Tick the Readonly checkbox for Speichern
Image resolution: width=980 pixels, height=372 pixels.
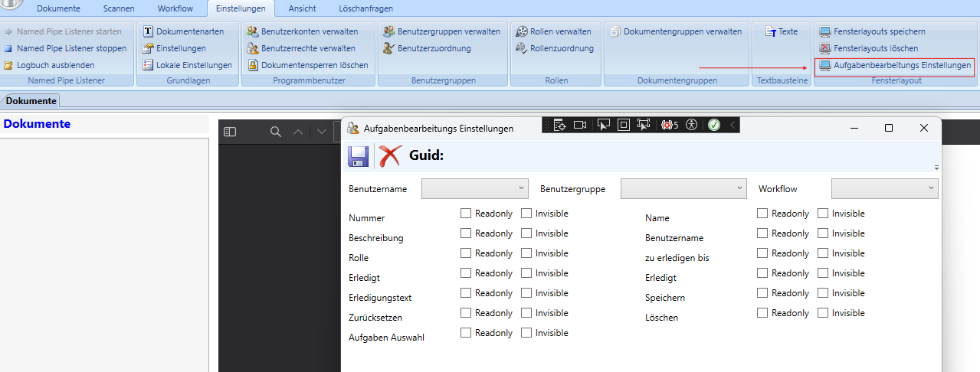pyautogui.click(x=762, y=293)
